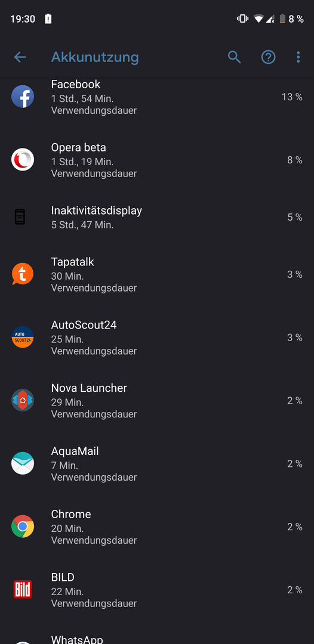Tap the Chrome app icon
The height and width of the screenshot is (644, 314).
[x=23, y=527]
